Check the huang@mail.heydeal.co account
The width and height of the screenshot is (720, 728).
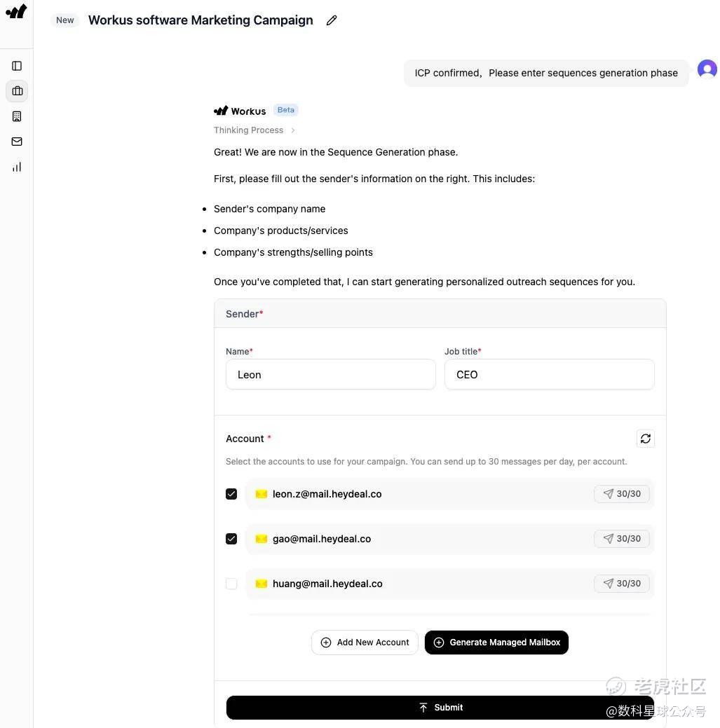click(231, 584)
